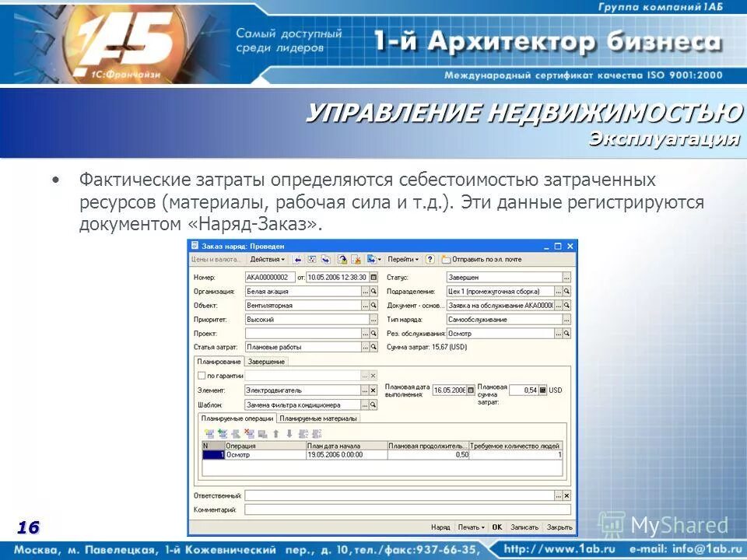Click add row icon above operations table
Image resolution: width=747 pixels, height=560 pixels.
click(208, 433)
